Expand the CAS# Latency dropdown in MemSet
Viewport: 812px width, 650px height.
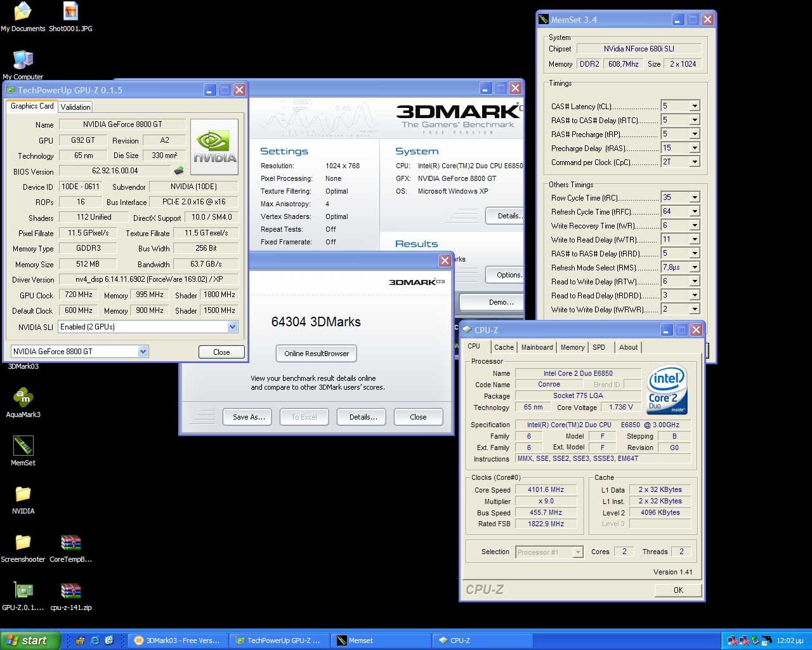pos(695,106)
